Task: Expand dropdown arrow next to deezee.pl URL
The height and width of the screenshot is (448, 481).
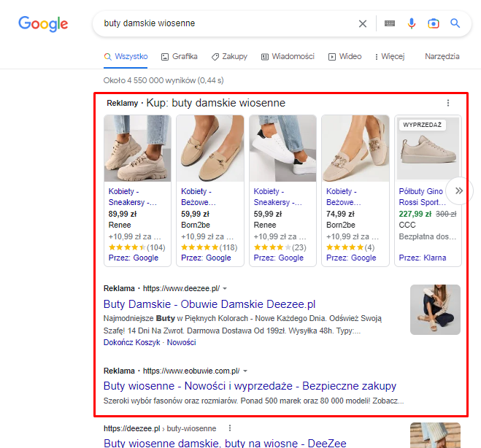Action: tap(225, 288)
